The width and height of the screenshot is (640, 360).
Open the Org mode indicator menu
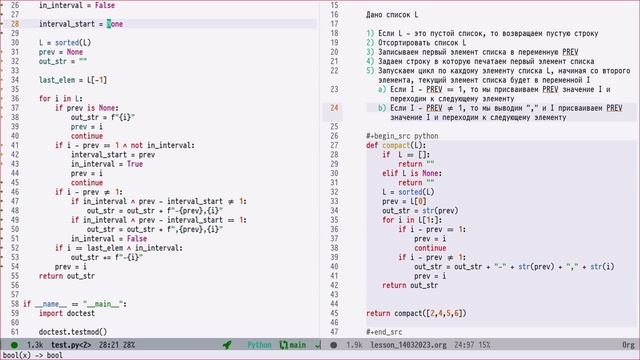click(x=628, y=345)
